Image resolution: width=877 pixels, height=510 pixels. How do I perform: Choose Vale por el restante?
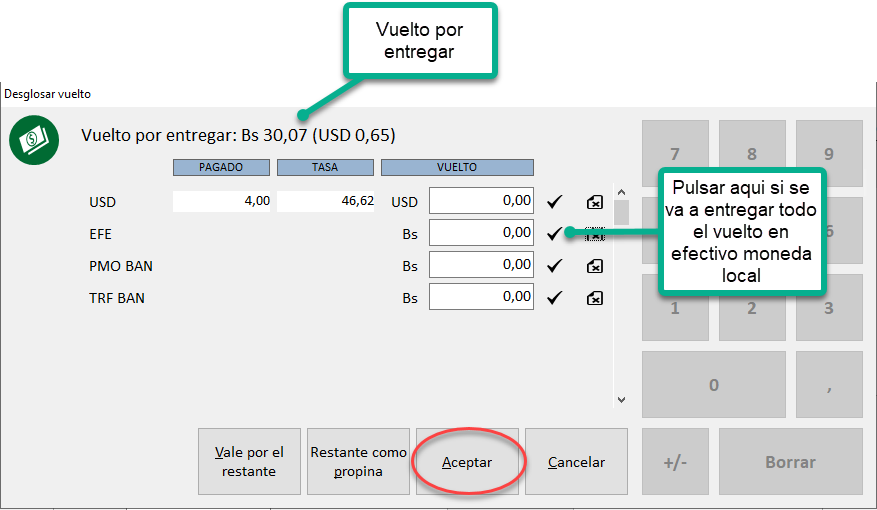[x=249, y=462]
